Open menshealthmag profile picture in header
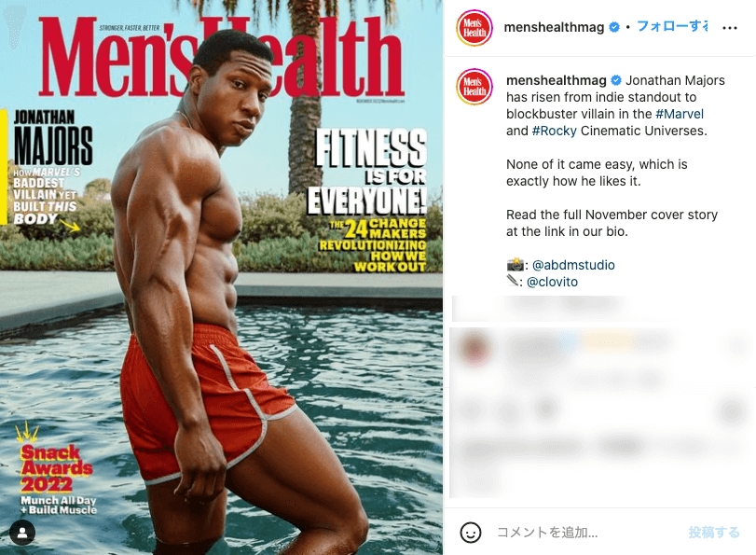The width and height of the screenshot is (756, 555). click(x=474, y=27)
